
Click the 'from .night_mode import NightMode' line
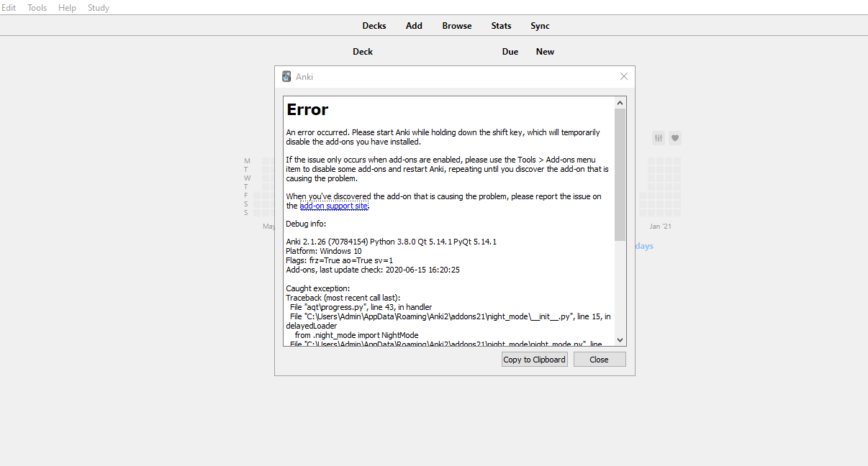tap(356, 335)
